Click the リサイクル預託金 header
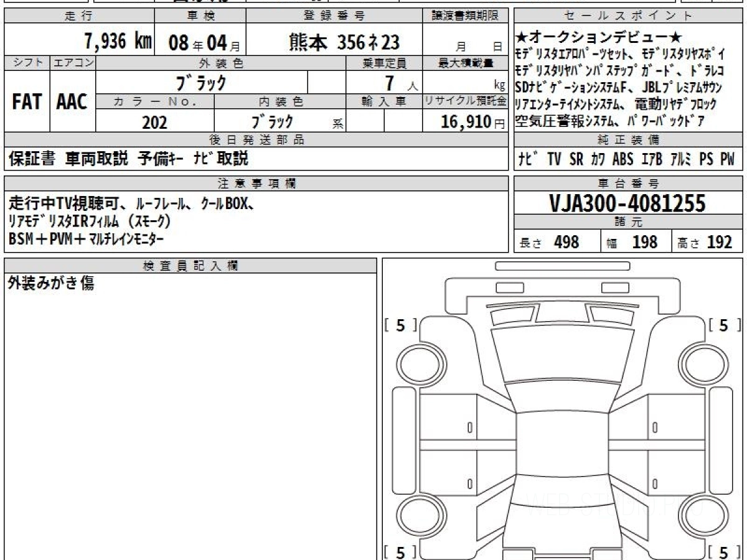 (465, 101)
